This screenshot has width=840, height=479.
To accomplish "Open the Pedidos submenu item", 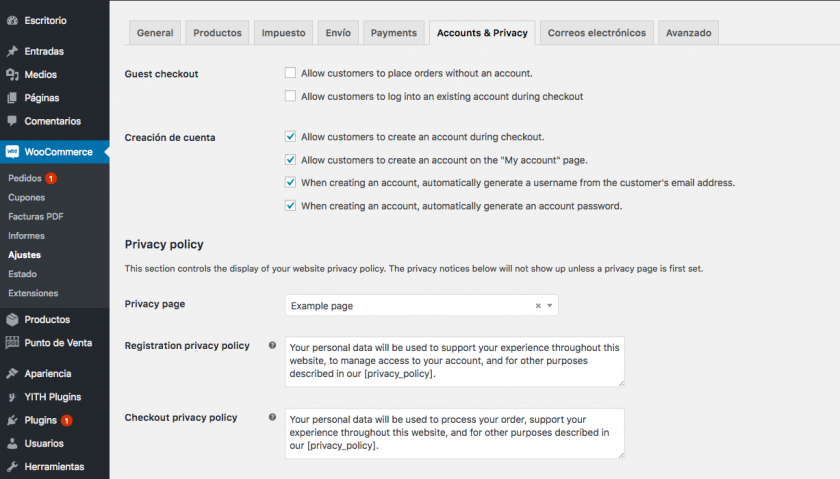I will (x=24, y=178).
